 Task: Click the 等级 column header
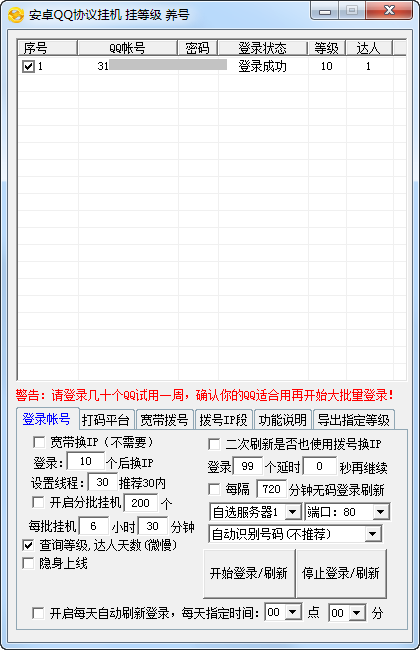tap(327, 48)
